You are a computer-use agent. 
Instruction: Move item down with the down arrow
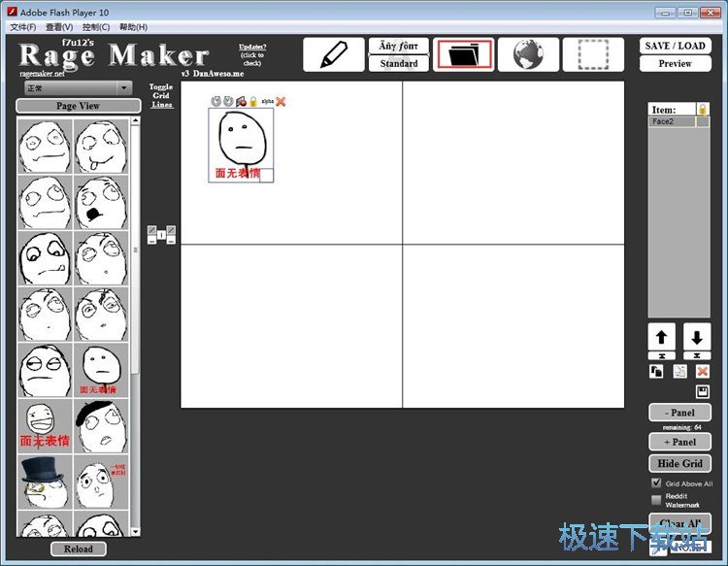pyautogui.click(x=697, y=337)
